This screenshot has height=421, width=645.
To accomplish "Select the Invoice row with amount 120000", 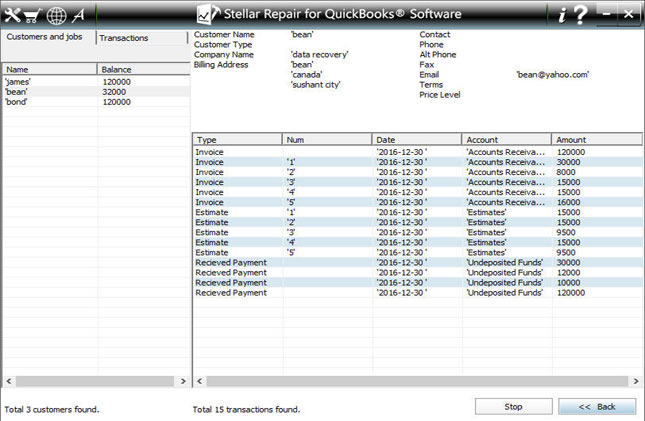I will [417, 152].
